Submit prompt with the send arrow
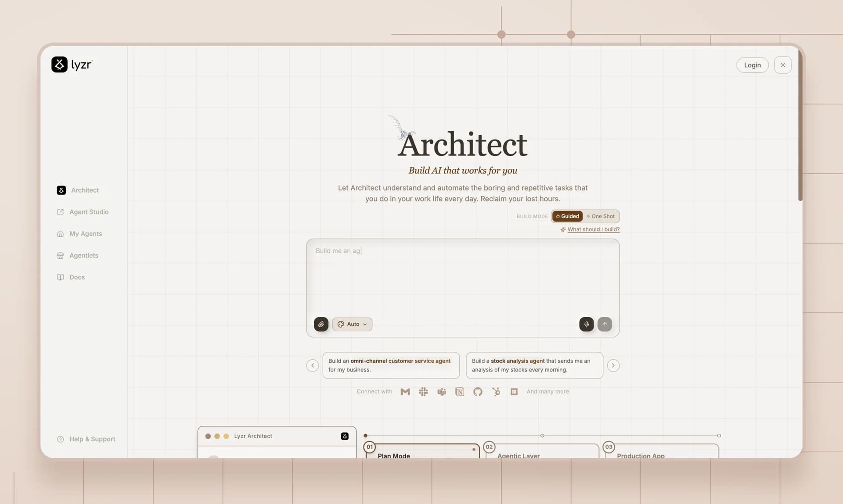Image resolution: width=843 pixels, height=504 pixels. click(604, 324)
